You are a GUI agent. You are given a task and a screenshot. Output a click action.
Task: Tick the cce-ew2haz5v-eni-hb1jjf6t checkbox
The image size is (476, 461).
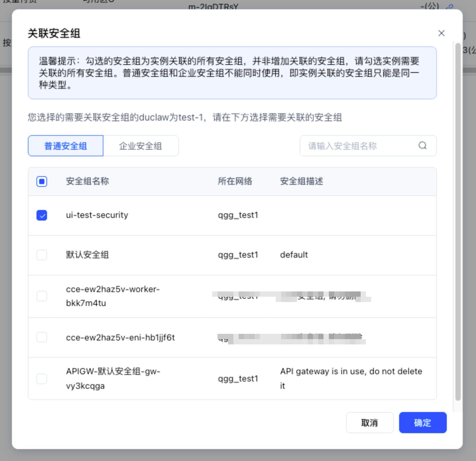tap(42, 337)
